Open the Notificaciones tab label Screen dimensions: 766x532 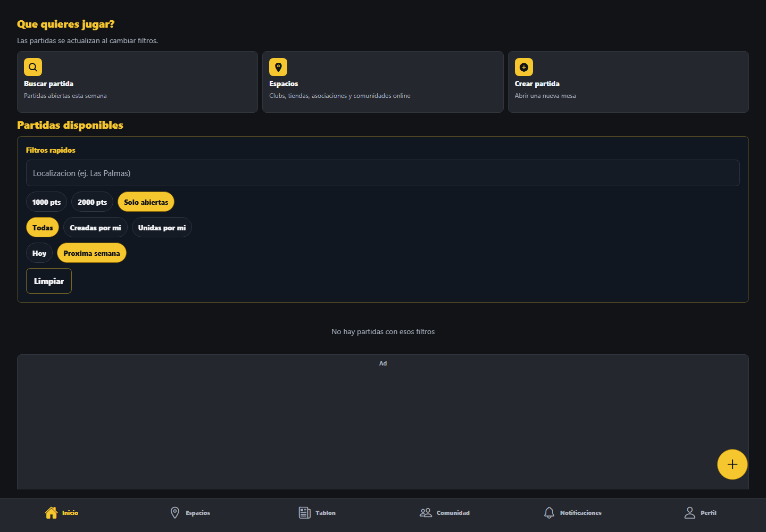coord(581,513)
